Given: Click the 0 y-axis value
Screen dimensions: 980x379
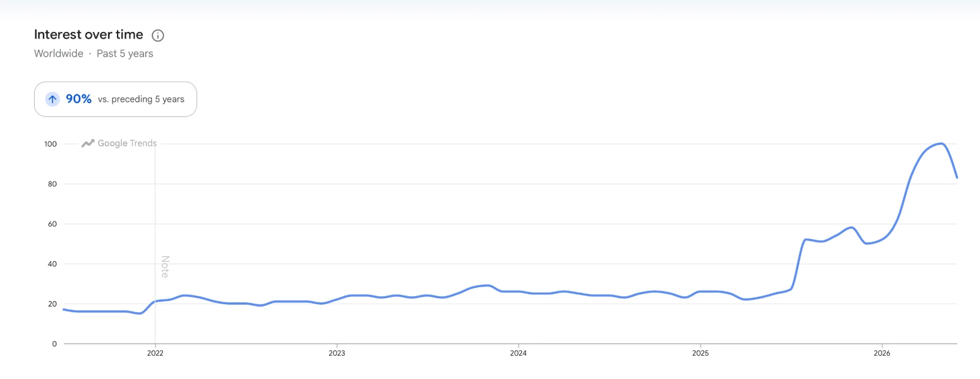Looking at the screenshot, I should point(55,344).
